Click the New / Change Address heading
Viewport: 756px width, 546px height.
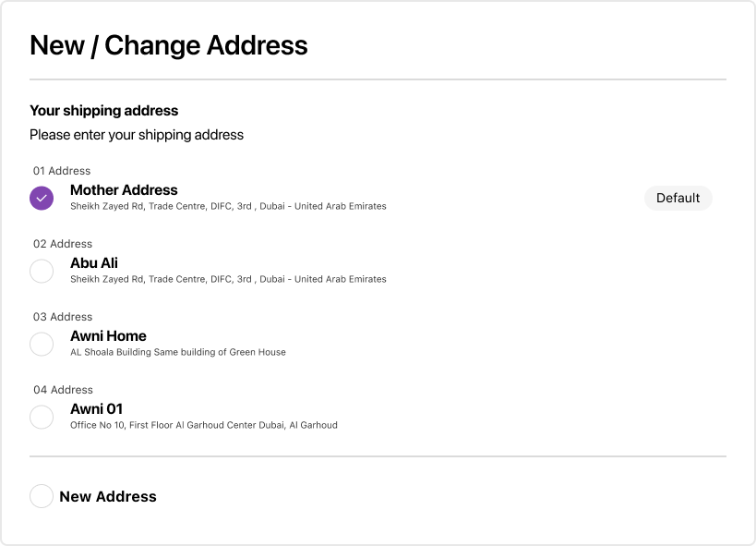169,45
